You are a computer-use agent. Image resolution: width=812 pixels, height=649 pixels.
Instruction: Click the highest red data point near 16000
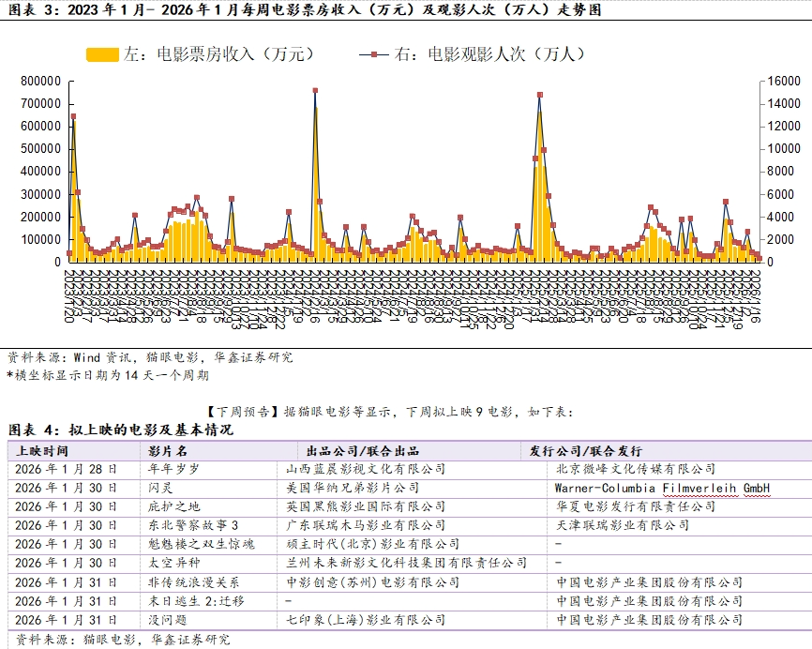pos(315,91)
